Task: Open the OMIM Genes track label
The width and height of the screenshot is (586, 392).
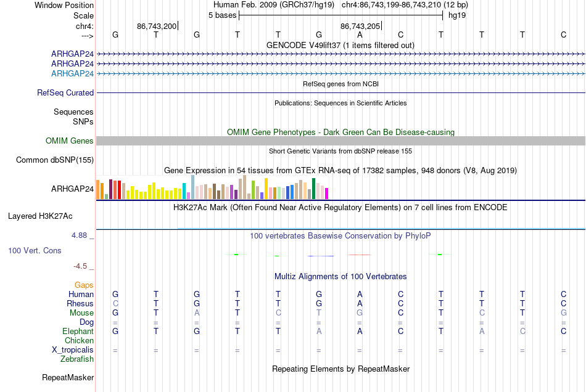Action: pyautogui.click(x=70, y=141)
